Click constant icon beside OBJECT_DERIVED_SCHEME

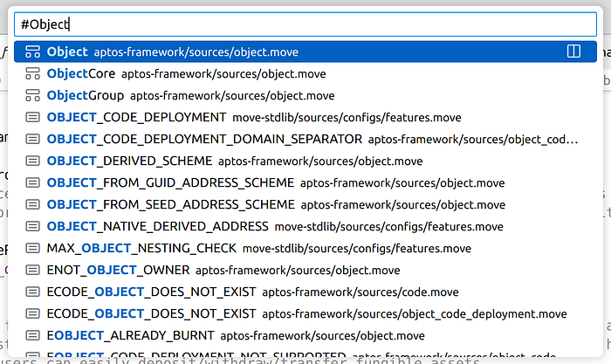tap(32, 161)
